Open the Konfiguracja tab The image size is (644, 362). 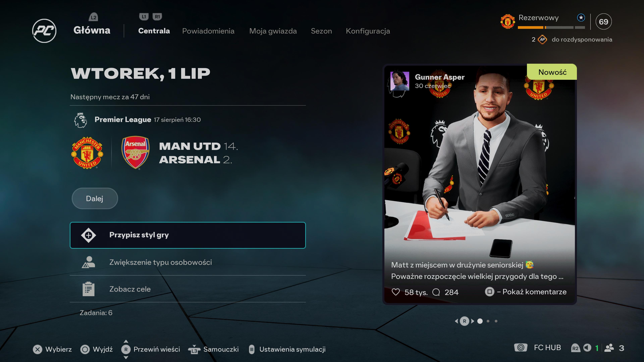[368, 31]
